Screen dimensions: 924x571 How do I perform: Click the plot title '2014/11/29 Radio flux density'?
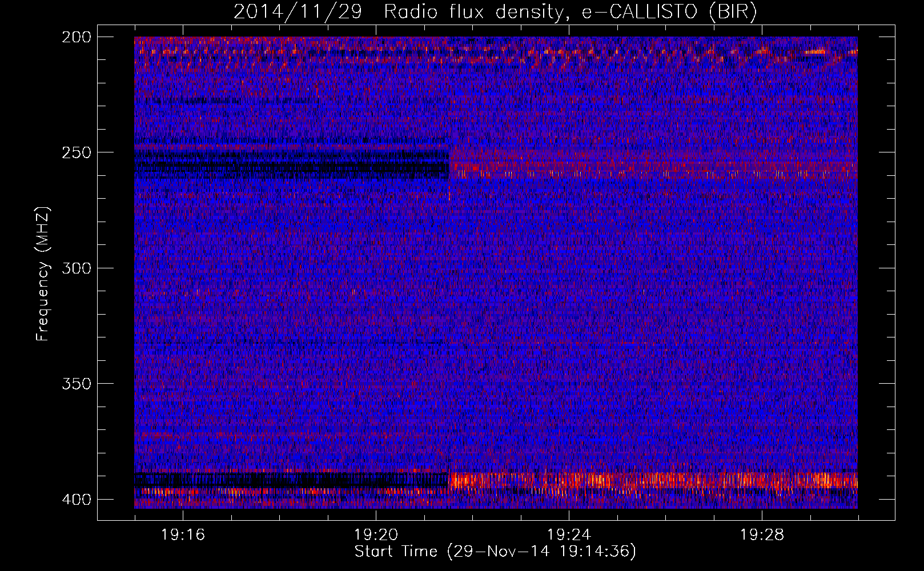pyautogui.click(x=495, y=12)
